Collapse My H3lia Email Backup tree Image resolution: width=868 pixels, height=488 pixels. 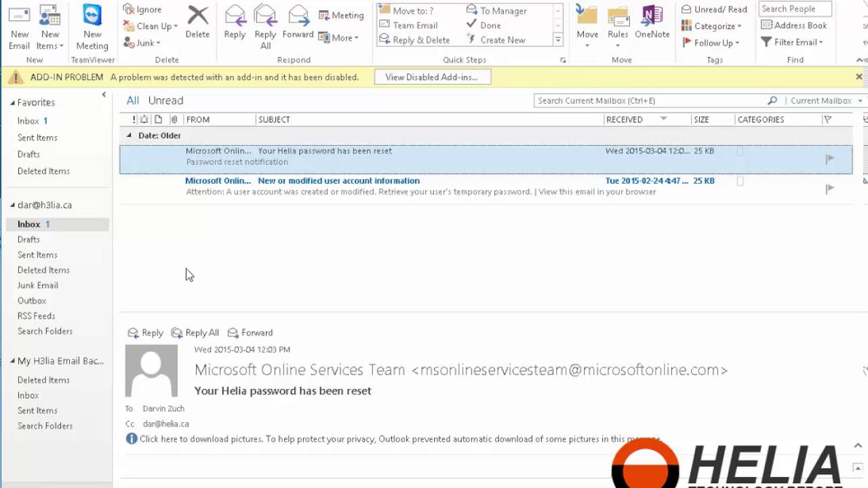(12, 361)
